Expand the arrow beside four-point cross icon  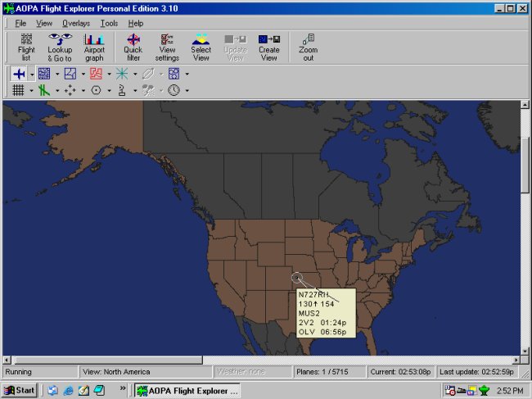coord(83,91)
